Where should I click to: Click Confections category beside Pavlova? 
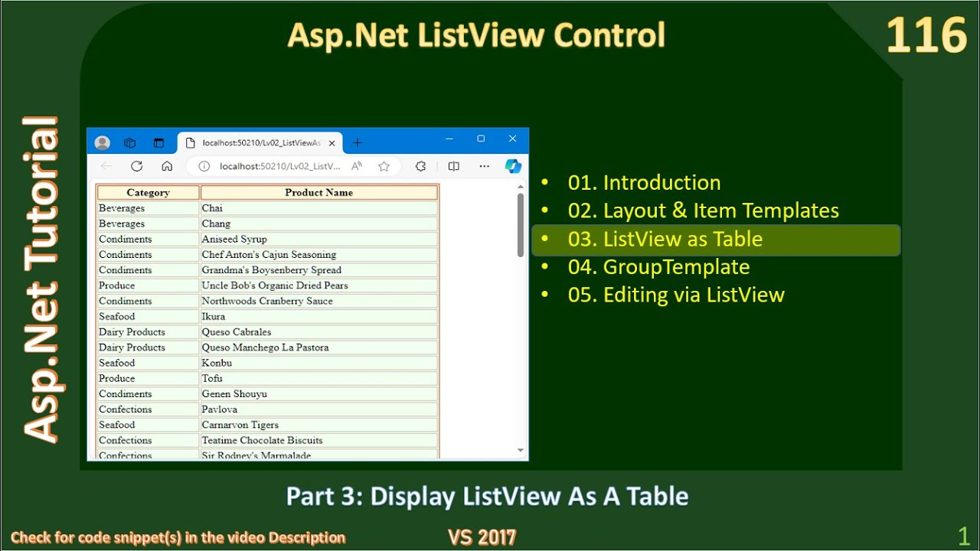(x=149, y=409)
